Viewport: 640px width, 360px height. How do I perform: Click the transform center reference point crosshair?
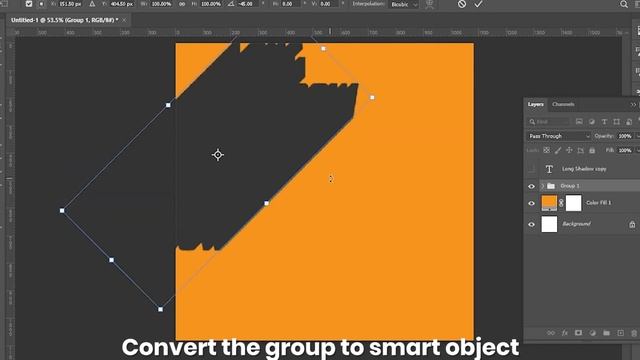(x=218, y=155)
